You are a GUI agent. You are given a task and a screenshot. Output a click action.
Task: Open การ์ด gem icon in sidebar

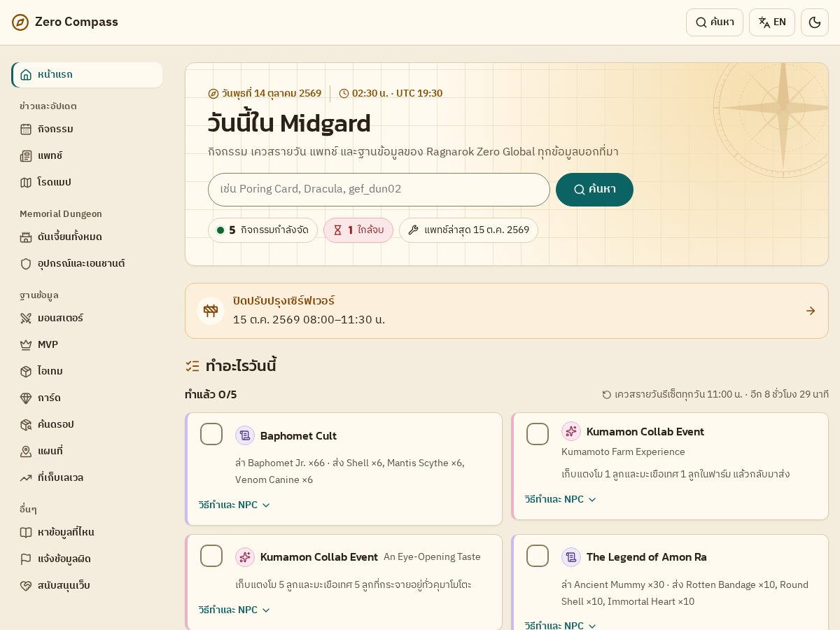pos(26,398)
